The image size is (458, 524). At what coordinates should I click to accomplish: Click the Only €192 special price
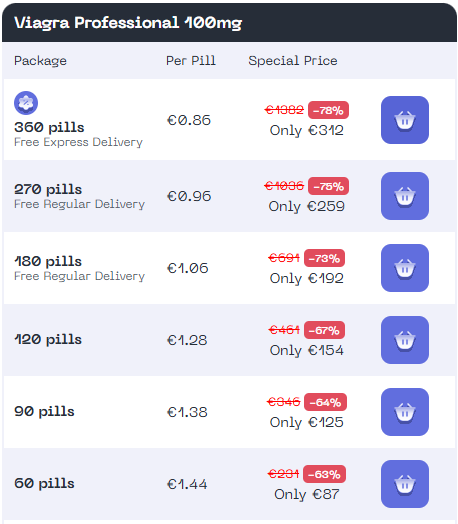(x=306, y=278)
